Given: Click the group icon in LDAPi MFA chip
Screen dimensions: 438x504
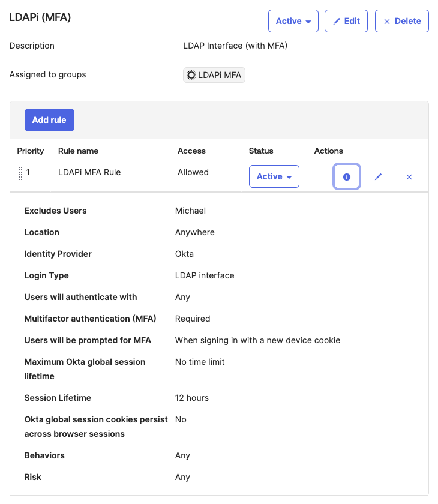Looking at the screenshot, I should tap(191, 75).
